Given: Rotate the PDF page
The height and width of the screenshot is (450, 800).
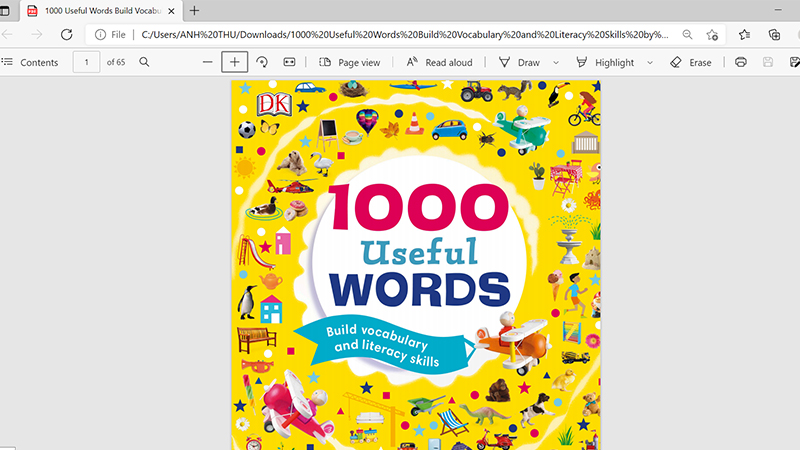Looking at the screenshot, I should 262,62.
